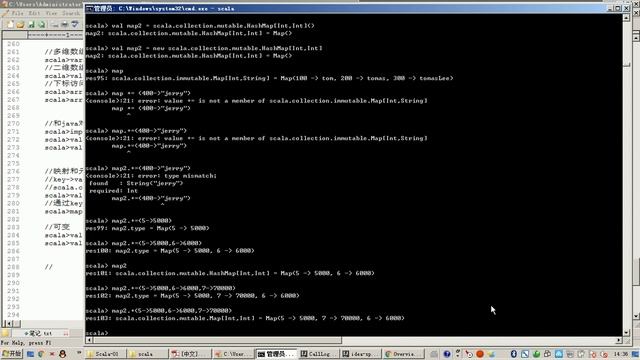Click the Save All icon in the editor toolbar

41,25
